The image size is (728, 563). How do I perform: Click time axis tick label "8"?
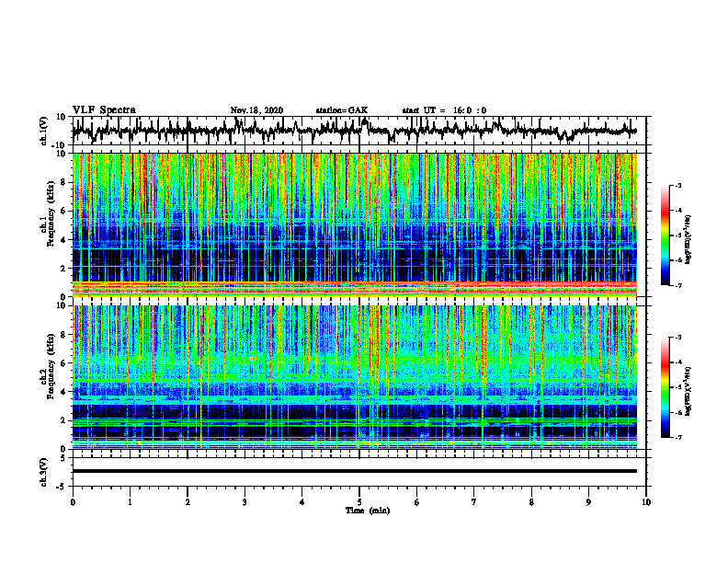(x=531, y=502)
